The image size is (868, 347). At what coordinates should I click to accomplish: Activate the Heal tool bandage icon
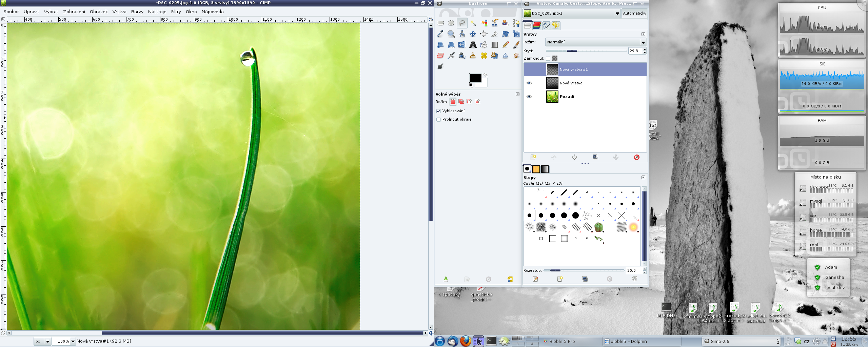pyautogui.click(x=484, y=56)
